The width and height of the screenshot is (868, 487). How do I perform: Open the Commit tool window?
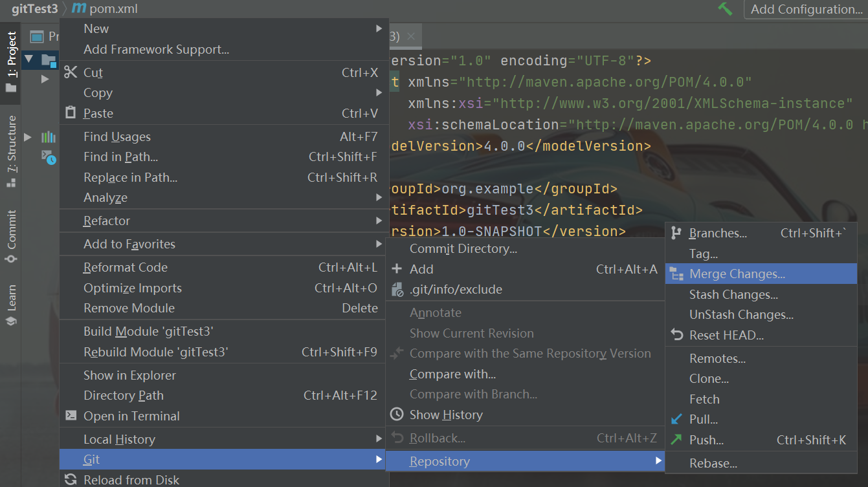point(11,237)
